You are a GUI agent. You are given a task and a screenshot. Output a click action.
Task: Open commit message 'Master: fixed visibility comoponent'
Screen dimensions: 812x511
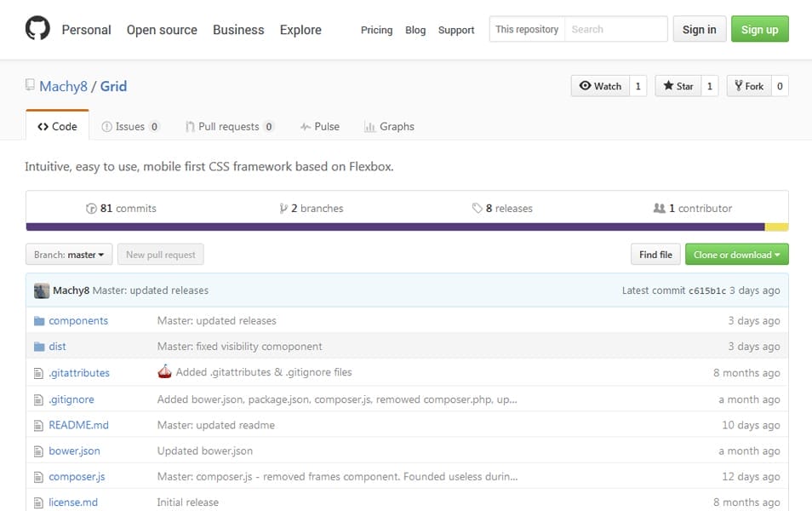(240, 346)
